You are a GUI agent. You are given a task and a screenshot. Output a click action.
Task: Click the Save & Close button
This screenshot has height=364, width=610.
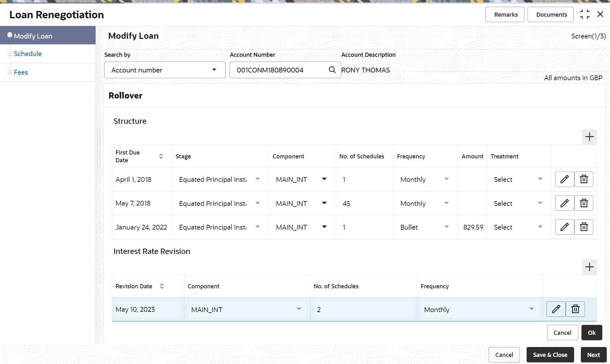point(550,355)
